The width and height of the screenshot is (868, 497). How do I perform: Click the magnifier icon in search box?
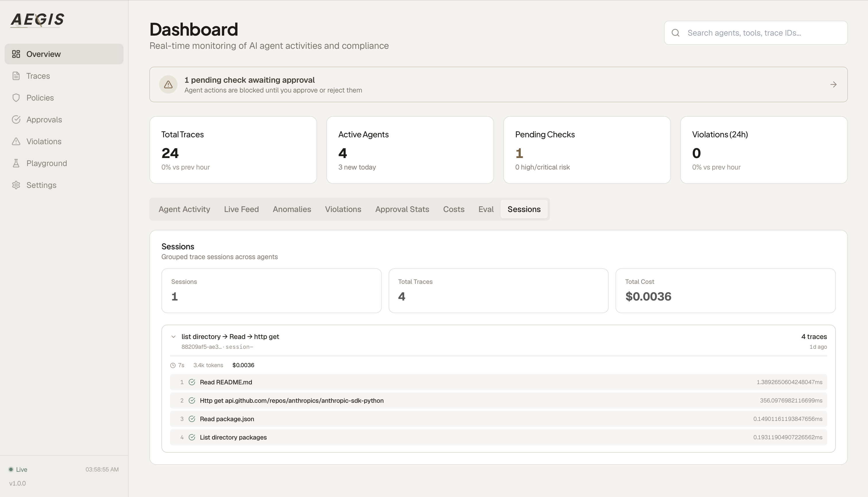pyautogui.click(x=676, y=33)
